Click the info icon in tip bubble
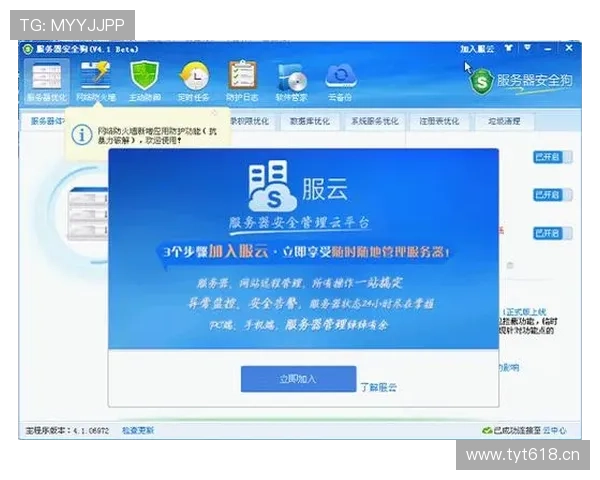This screenshot has height=480, width=600. [x=82, y=135]
